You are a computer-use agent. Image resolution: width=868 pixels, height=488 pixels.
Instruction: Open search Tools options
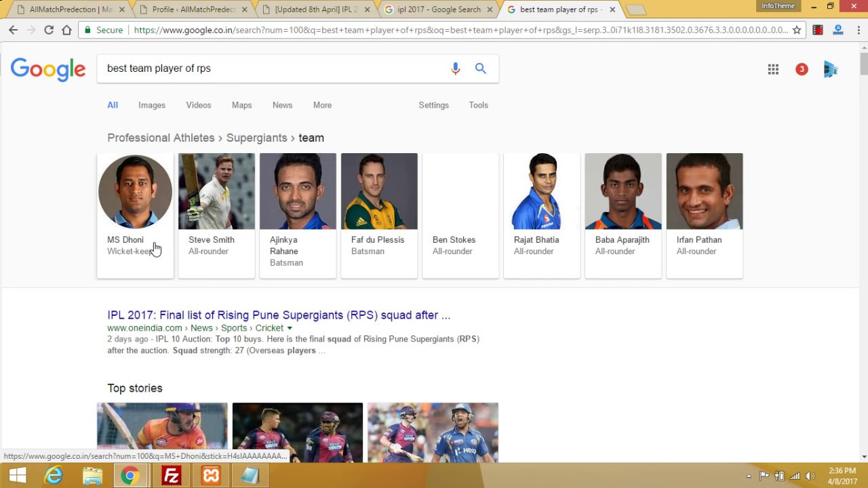coord(478,105)
